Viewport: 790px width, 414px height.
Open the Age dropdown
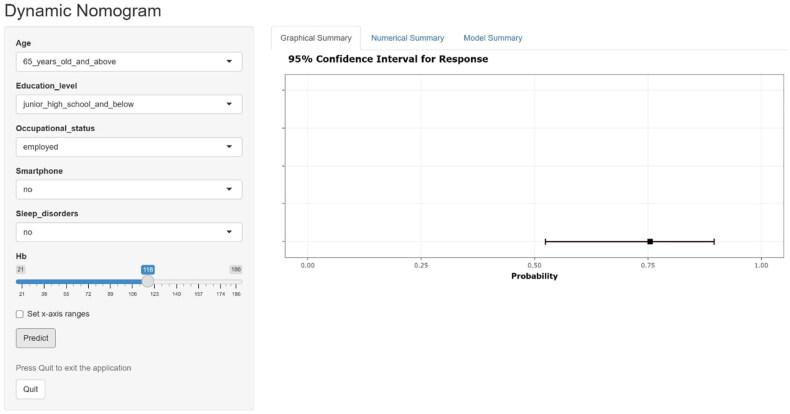click(129, 62)
